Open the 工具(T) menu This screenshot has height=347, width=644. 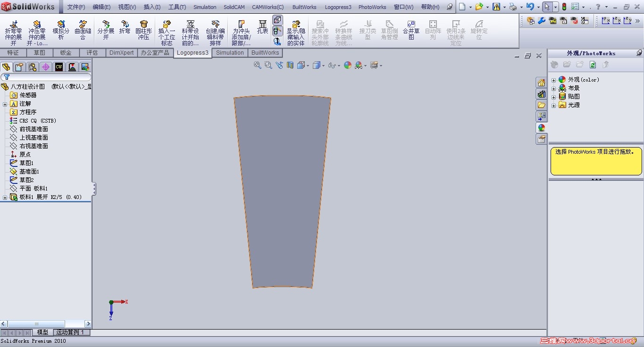tap(177, 7)
